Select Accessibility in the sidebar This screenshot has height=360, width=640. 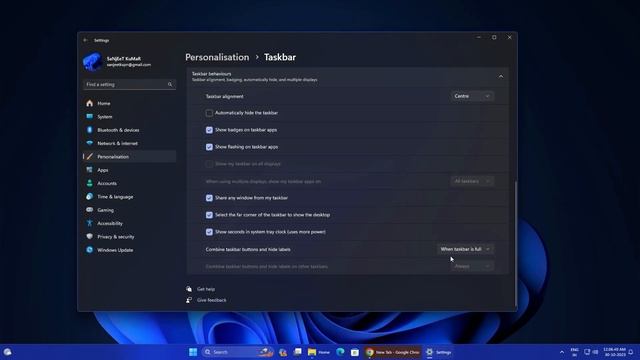[x=129, y=223]
